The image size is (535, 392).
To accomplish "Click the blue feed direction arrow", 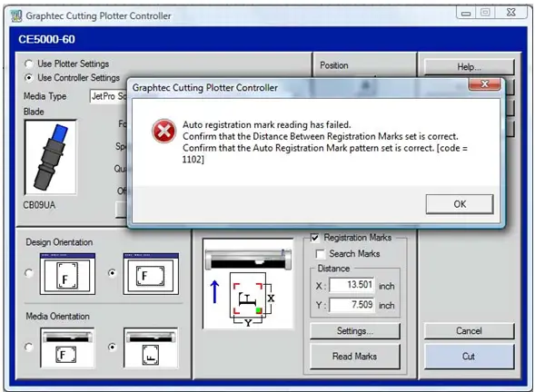I will click(x=214, y=292).
